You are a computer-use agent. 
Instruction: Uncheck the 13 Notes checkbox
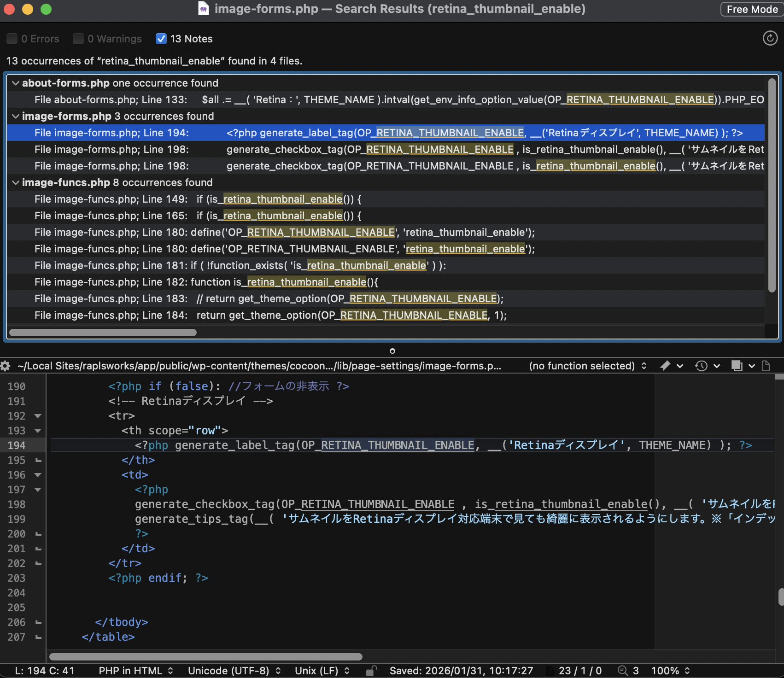[161, 39]
